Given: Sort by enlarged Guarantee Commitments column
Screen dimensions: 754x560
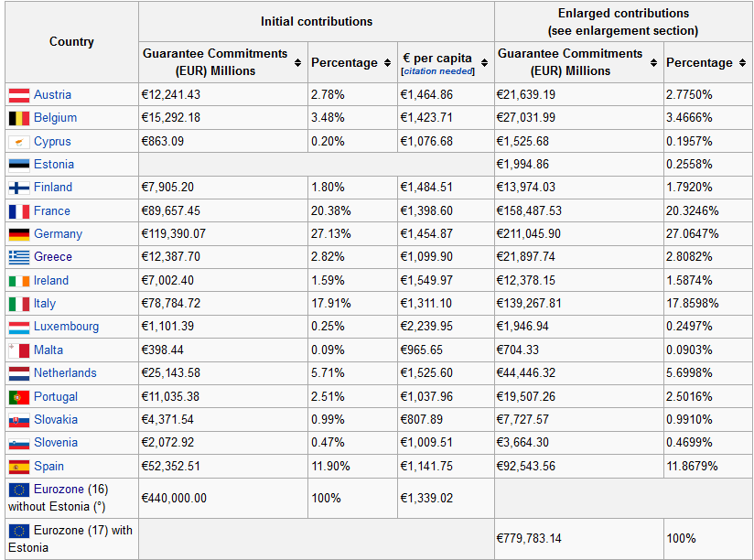Looking at the screenshot, I should tap(653, 63).
